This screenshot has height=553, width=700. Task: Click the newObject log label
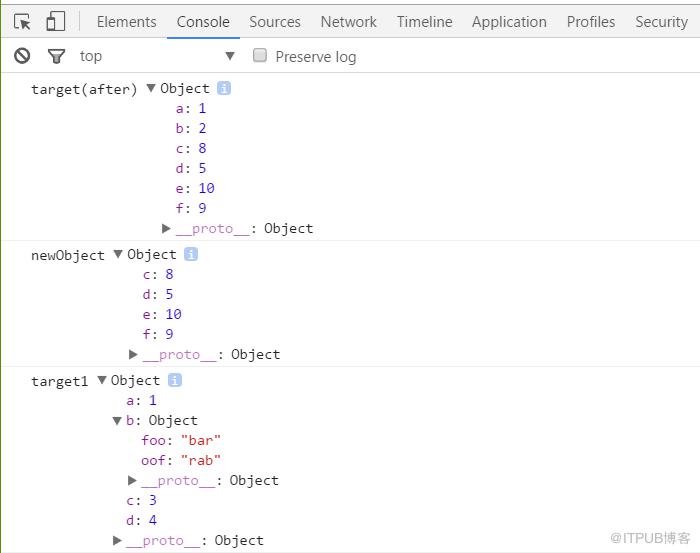[68, 255]
